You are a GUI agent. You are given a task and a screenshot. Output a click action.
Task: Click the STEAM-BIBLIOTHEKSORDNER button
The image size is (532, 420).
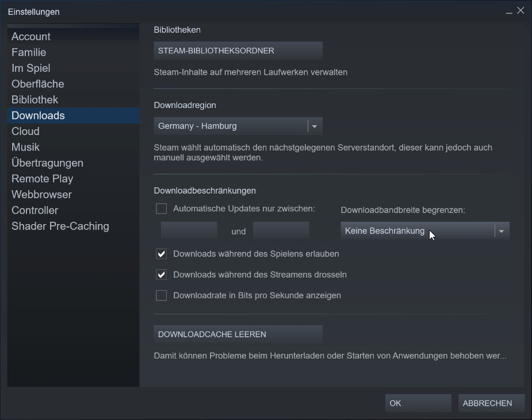[x=238, y=51]
